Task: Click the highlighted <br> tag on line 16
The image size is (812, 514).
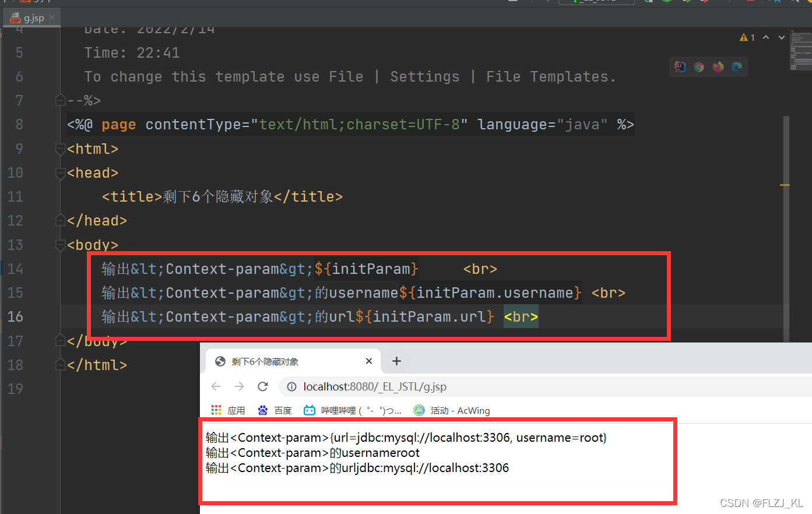Action: pyautogui.click(x=521, y=316)
